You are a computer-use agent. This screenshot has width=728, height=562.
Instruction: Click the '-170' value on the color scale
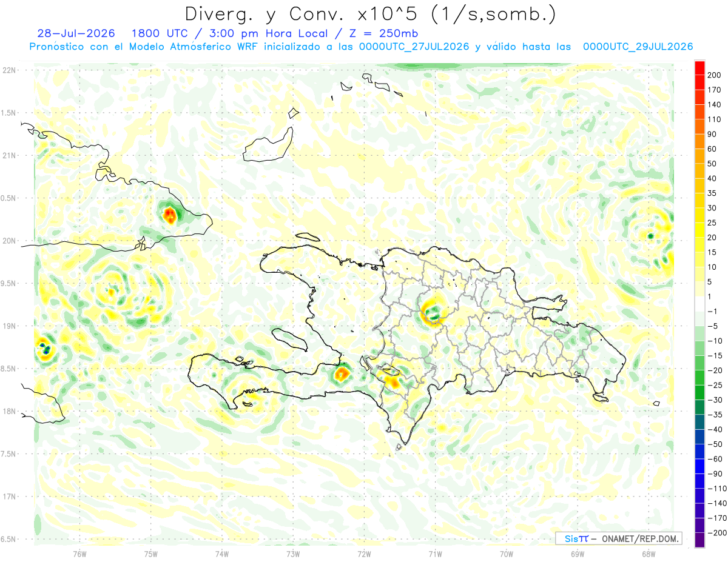coord(716,518)
